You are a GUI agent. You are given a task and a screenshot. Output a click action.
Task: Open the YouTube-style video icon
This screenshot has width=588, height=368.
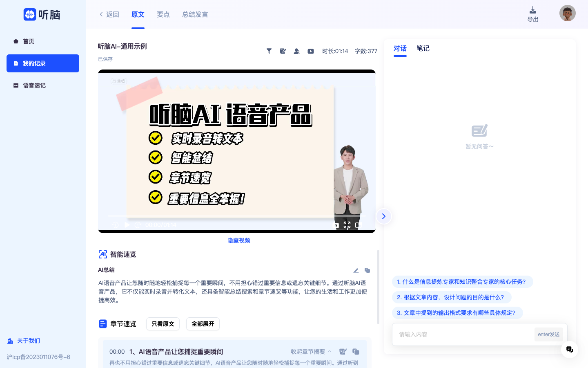click(x=311, y=51)
